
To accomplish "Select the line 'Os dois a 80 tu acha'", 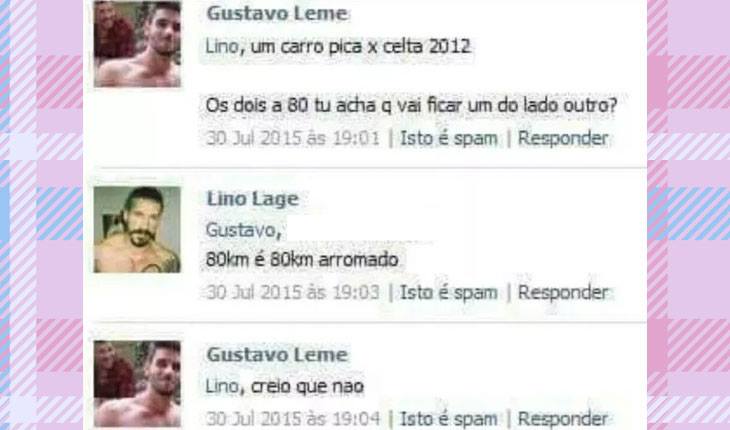I will [411, 106].
